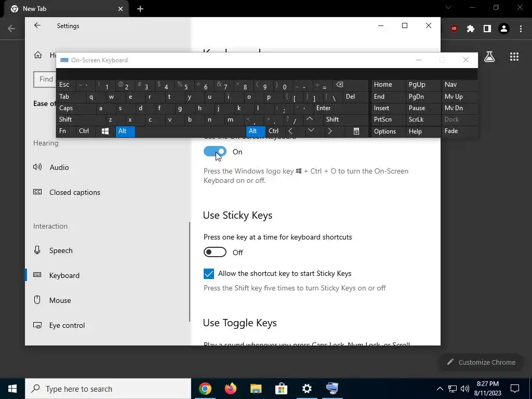Turn off the On-Screen Keyboard toggle
The image size is (532, 399).
[215, 152]
